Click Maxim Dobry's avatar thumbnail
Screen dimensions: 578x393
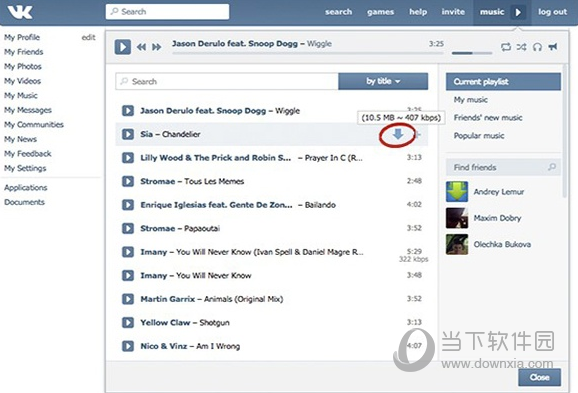click(457, 218)
